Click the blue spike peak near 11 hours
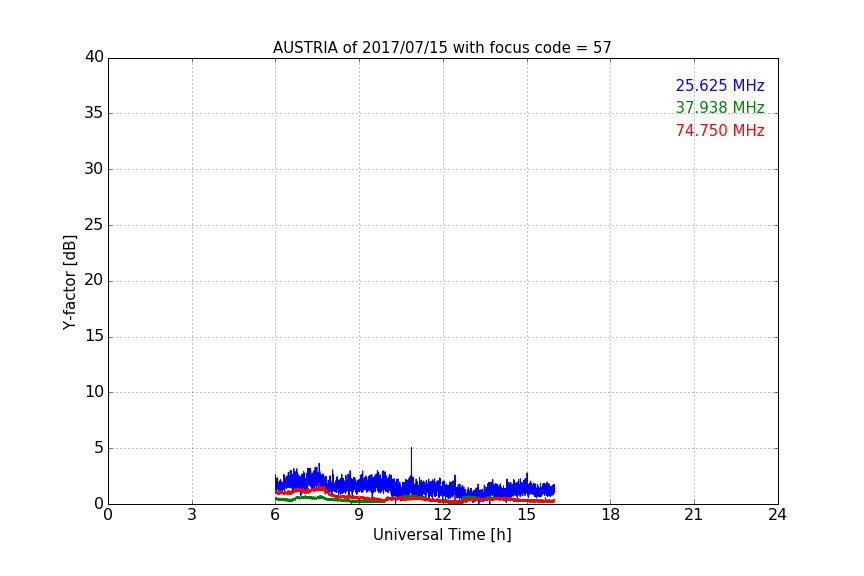This screenshot has height=576, width=864. click(411, 449)
